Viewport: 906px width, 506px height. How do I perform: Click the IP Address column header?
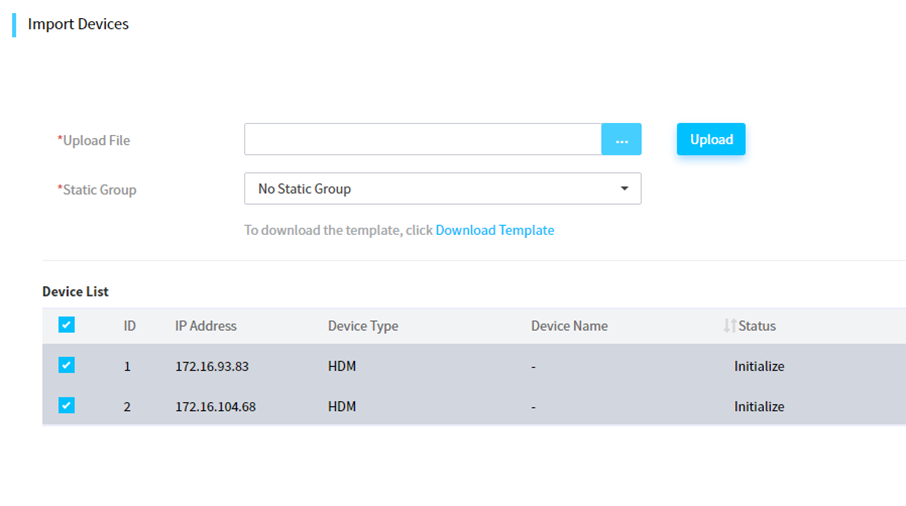(x=206, y=326)
